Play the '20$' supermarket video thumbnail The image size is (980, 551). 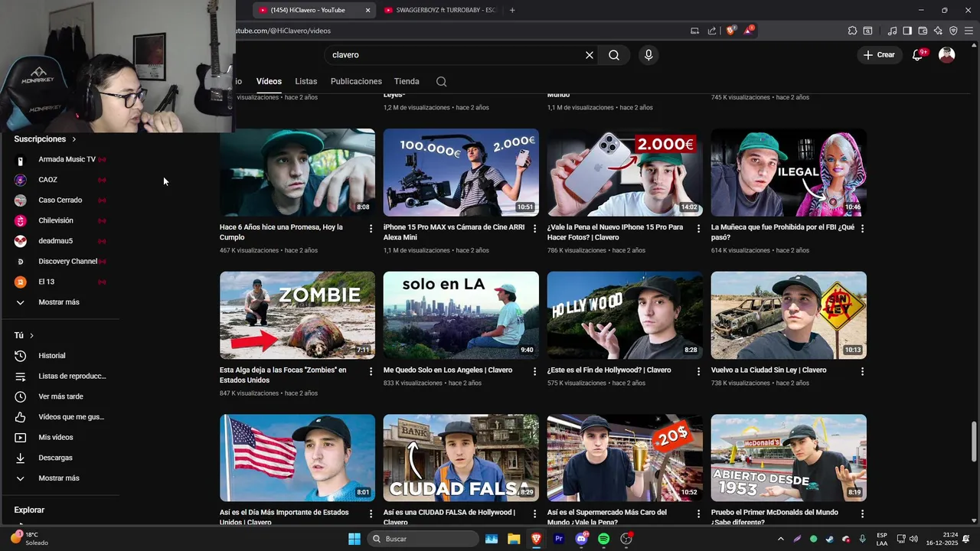625,458
